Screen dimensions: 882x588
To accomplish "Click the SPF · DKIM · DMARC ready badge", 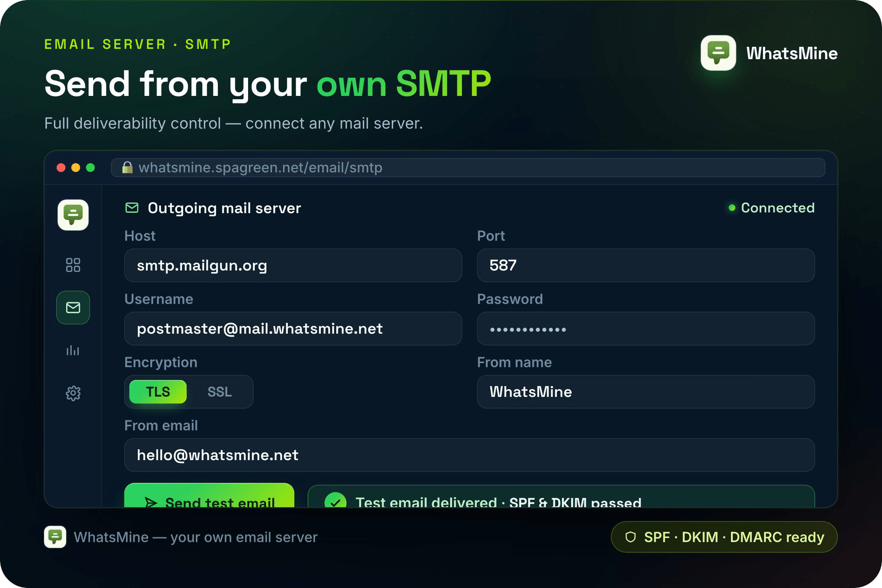I will coord(724,537).
